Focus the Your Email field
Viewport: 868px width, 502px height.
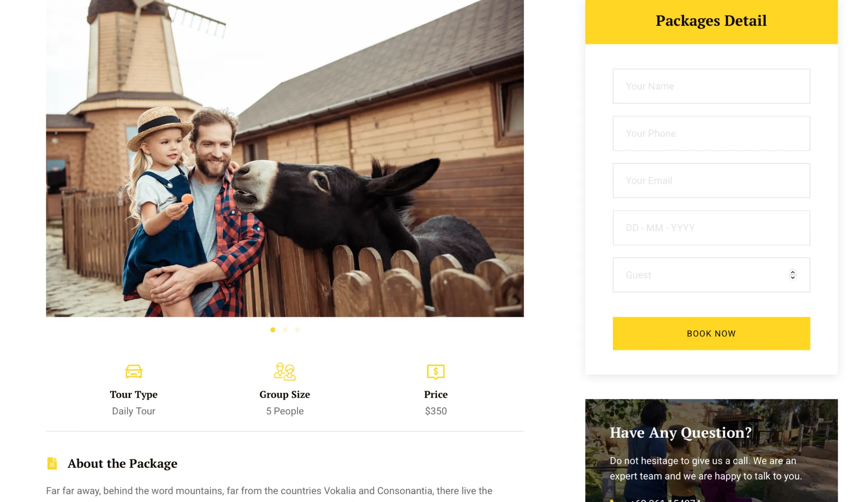coord(711,180)
